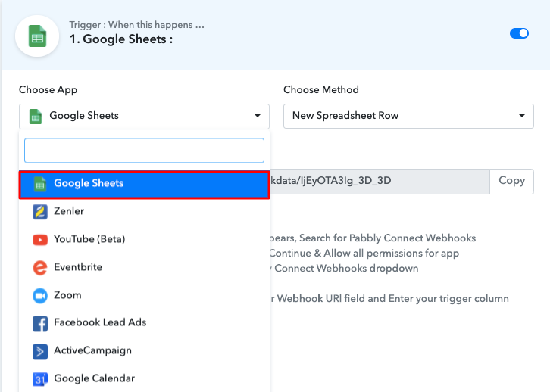The height and width of the screenshot is (392, 550).
Task: Select YouTube (Beta) from the app list
Action: (x=144, y=239)
